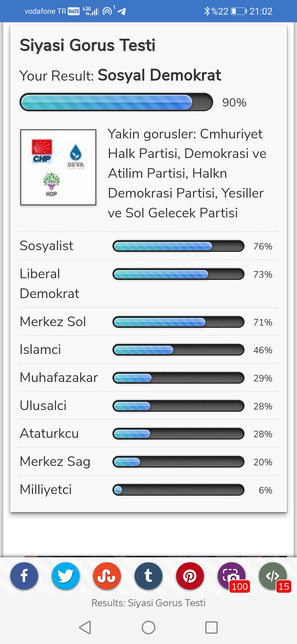Tap Liberal Demokrat result label

pyautogui.click(x=50, y=283)
